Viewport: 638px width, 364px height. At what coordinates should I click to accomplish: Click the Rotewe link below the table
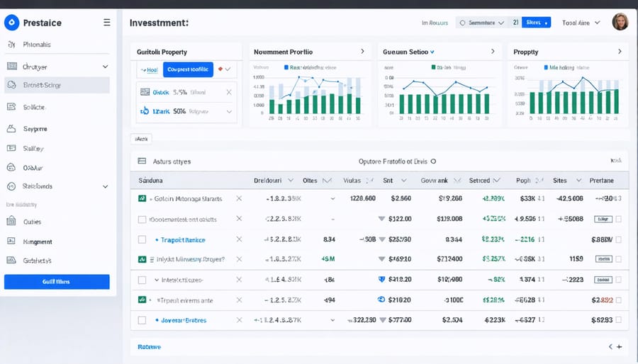(x=150, y=347)
